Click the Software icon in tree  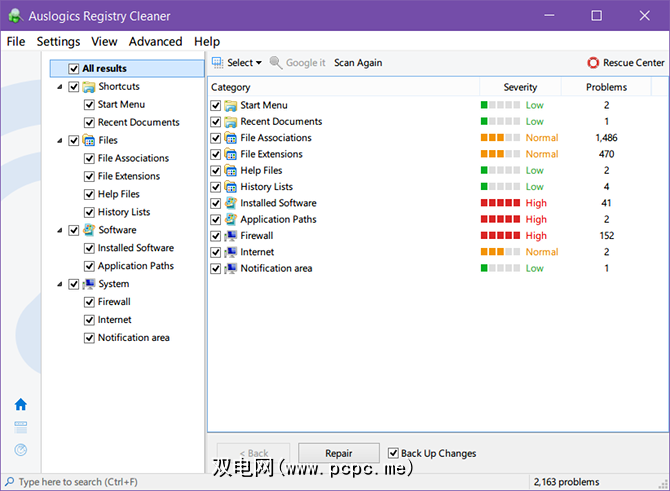coord(89,230)
